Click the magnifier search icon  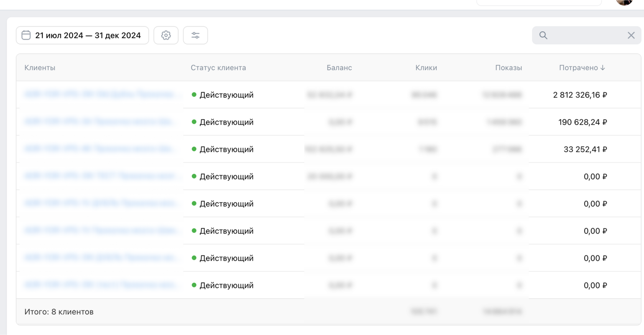click(x=543, y=35)
